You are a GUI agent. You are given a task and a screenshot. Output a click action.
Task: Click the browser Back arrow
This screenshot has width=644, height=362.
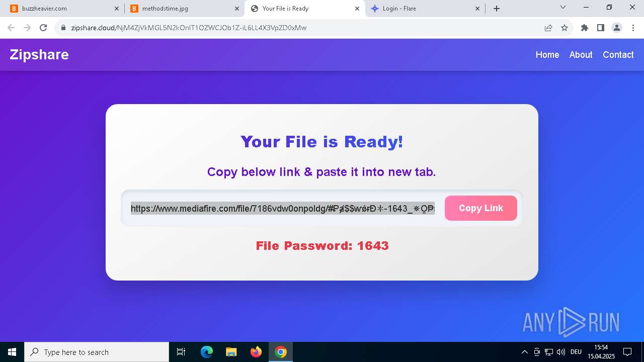tap(11, 28)
